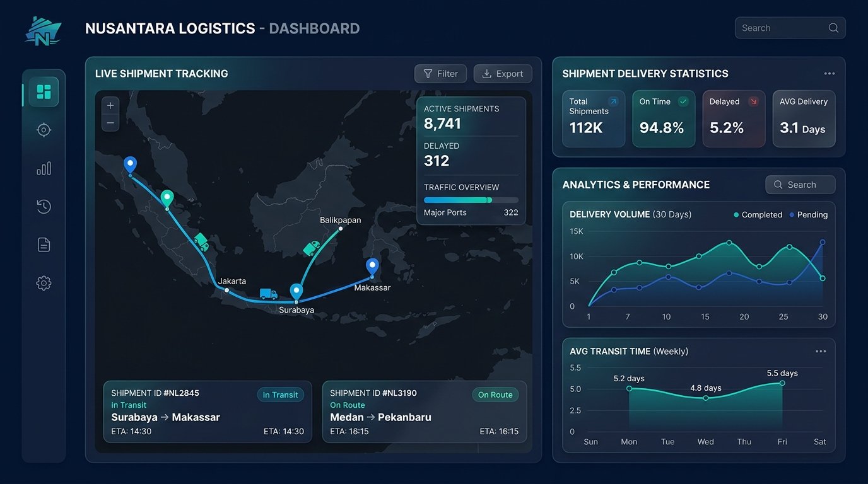This screenshot has width=868, height=484.
Task: Click the blue map pin at Makassar
Action: pos(372,267)
